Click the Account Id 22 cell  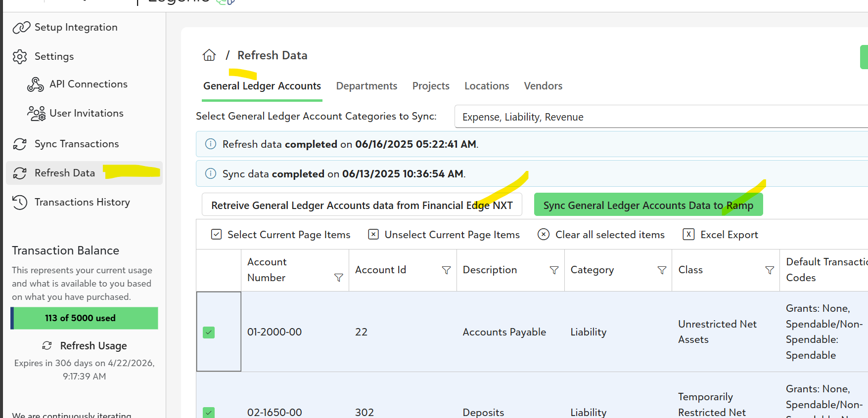click(x=361, y=332)
